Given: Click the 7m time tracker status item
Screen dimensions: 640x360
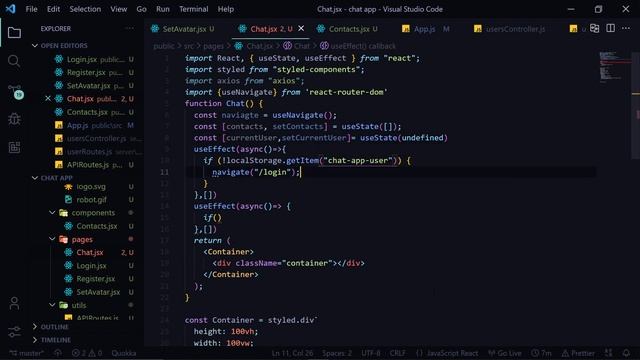Looking at the screenshot, I should pos(542,353).
